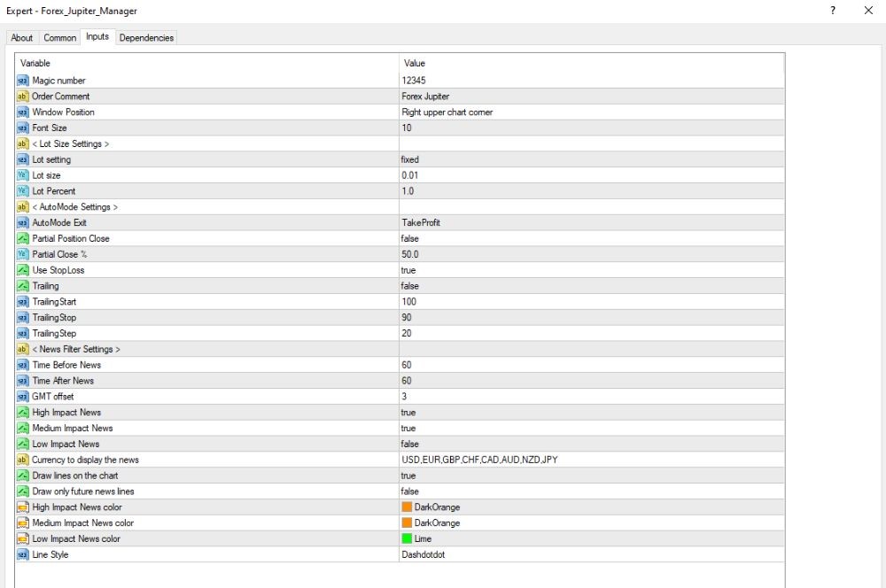Click the icon next to Font Size
The image size is (886, 588).
click(23, 128)
